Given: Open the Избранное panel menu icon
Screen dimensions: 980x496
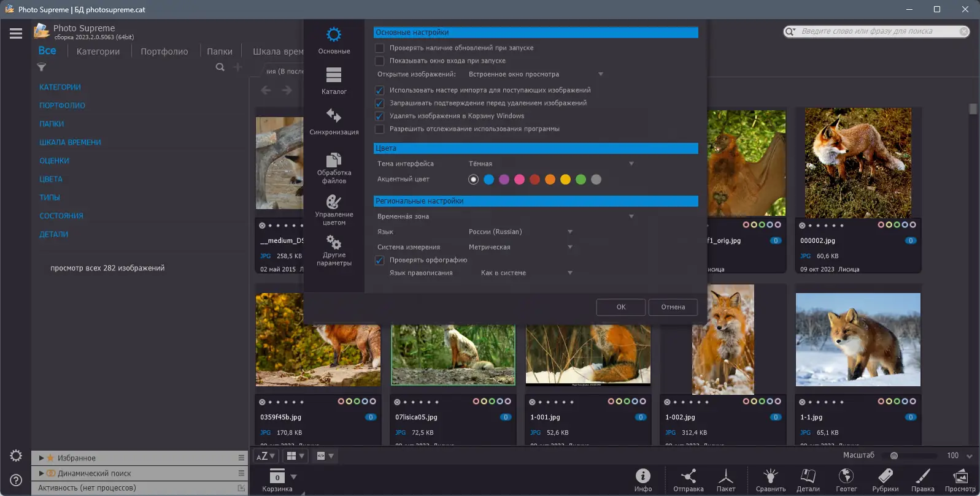Looking at the screenshot, I should tap(241, 458).
